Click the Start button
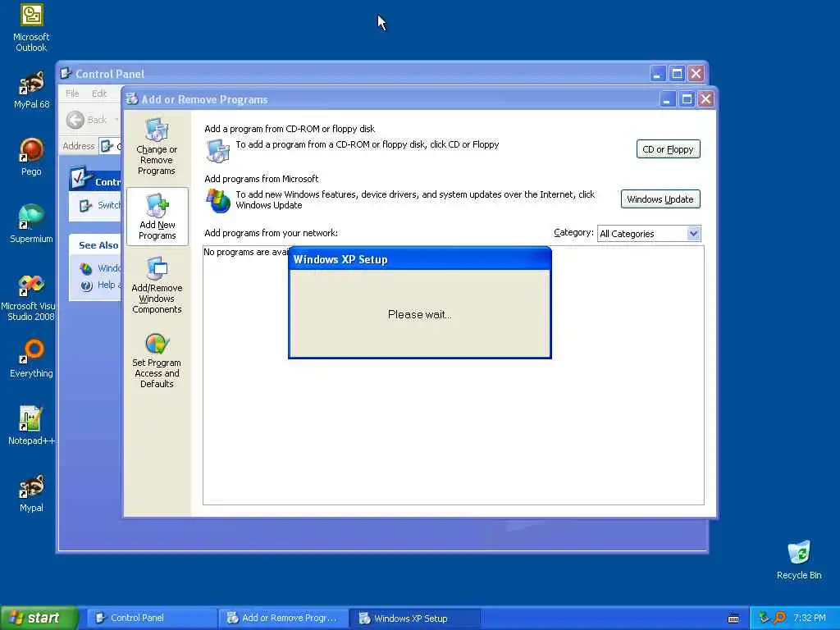Screen dimensions: 840x630 (39, 618)
